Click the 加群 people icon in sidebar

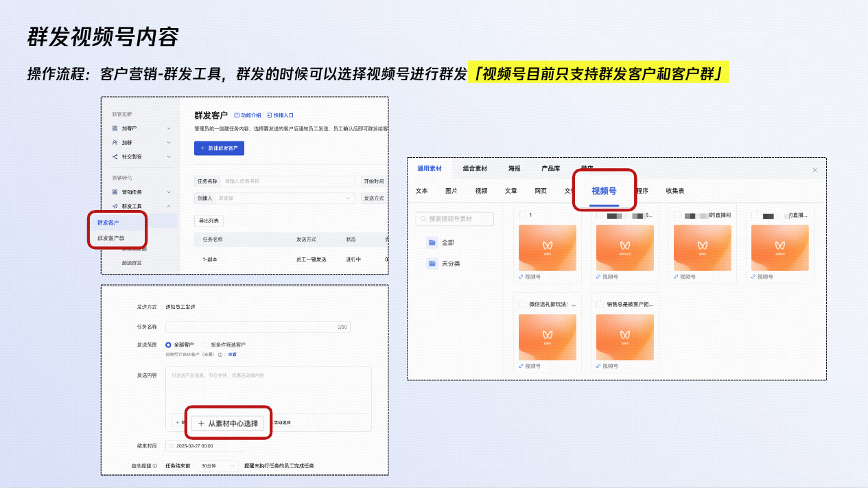115,143
